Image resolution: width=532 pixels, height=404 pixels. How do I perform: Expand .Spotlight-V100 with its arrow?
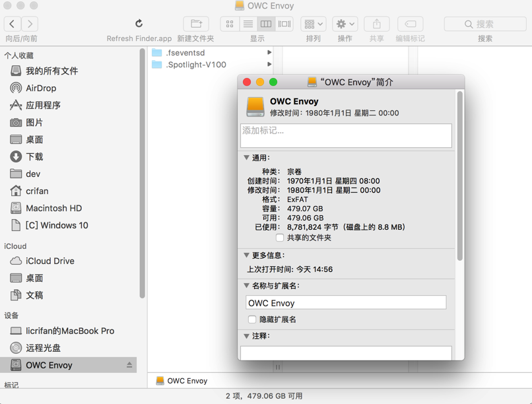pos(269,65)
